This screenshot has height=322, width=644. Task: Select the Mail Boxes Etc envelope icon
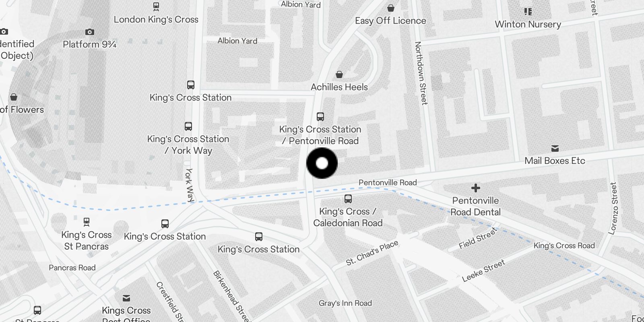point(555,149)
